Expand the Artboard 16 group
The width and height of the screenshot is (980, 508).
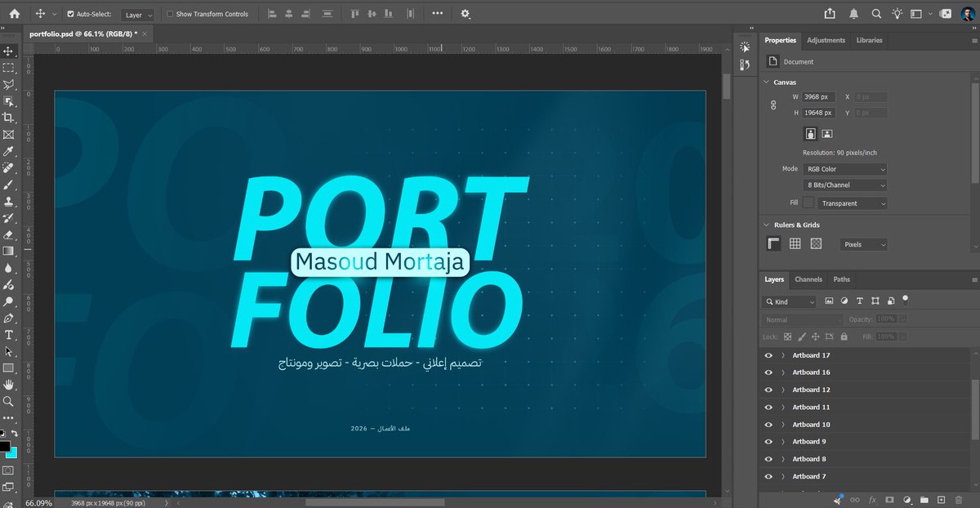tap(782, 372)
